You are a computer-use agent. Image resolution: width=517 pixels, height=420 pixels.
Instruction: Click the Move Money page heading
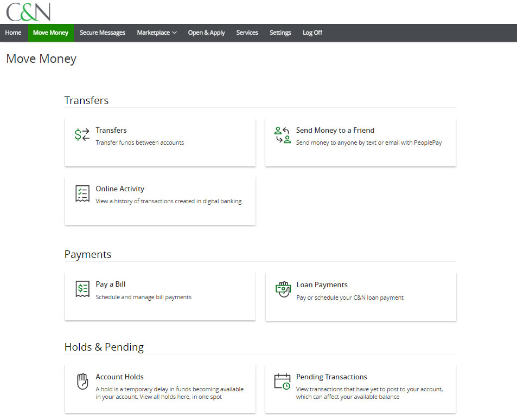click(41, 59)
